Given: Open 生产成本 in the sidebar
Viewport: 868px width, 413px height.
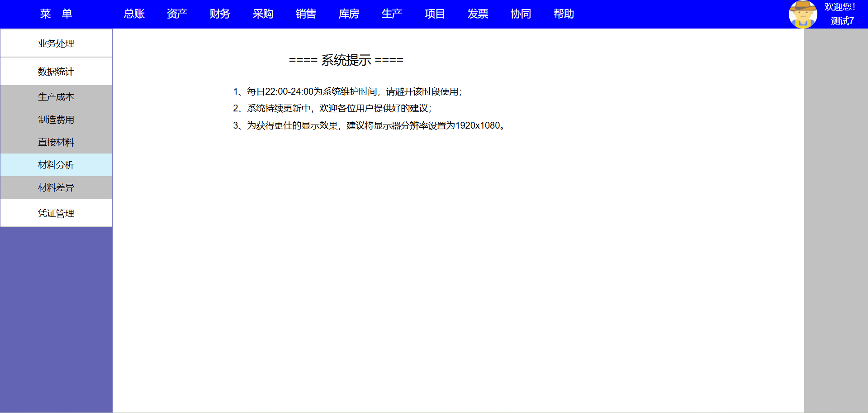Looking at the screenshot, I should coord(56,97).
